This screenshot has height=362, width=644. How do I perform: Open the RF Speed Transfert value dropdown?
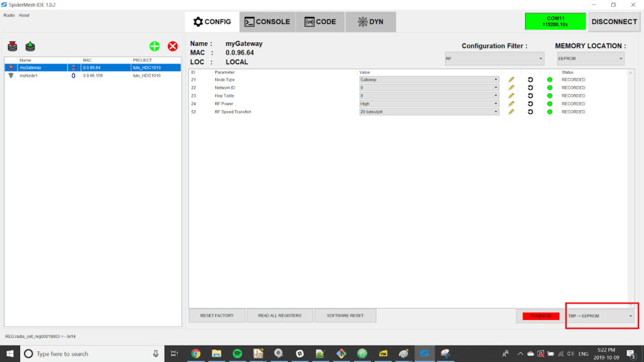click(429, 112)
